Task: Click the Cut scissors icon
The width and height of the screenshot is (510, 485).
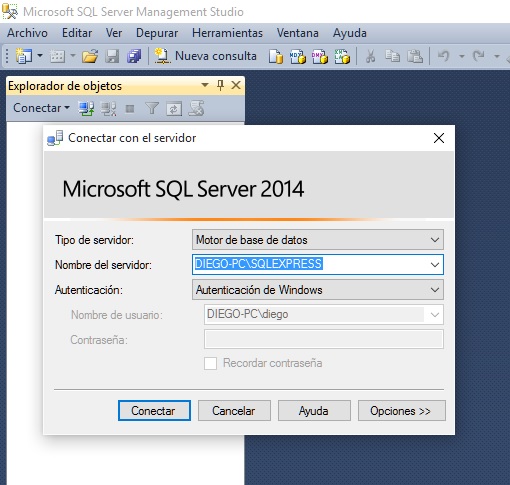Action: coord(370,56)
